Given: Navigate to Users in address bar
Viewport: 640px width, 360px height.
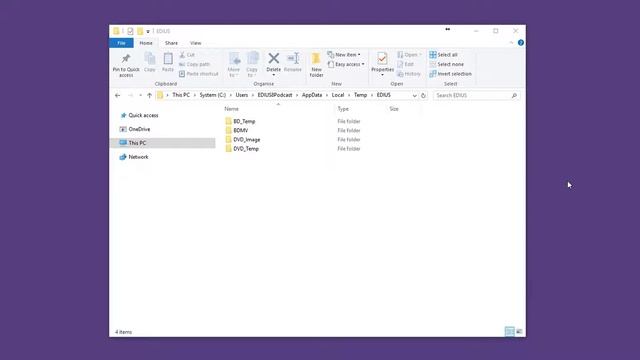Looking at the screenshot, I should [242, 95].
